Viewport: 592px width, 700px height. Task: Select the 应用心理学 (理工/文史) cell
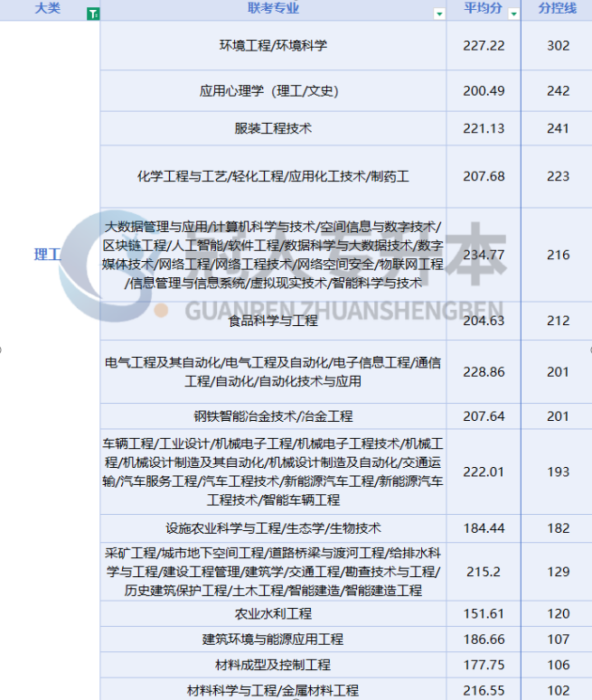pos(273,91)
